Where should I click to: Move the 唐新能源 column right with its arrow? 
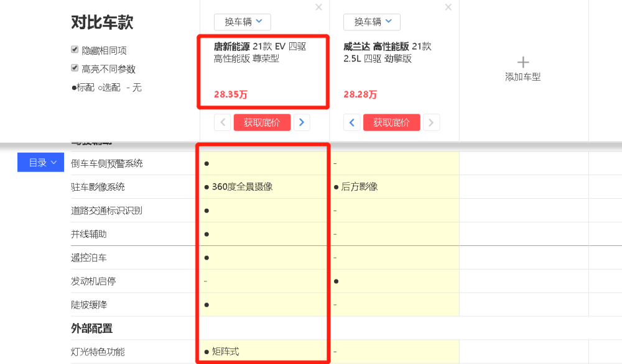coord(302,122)
